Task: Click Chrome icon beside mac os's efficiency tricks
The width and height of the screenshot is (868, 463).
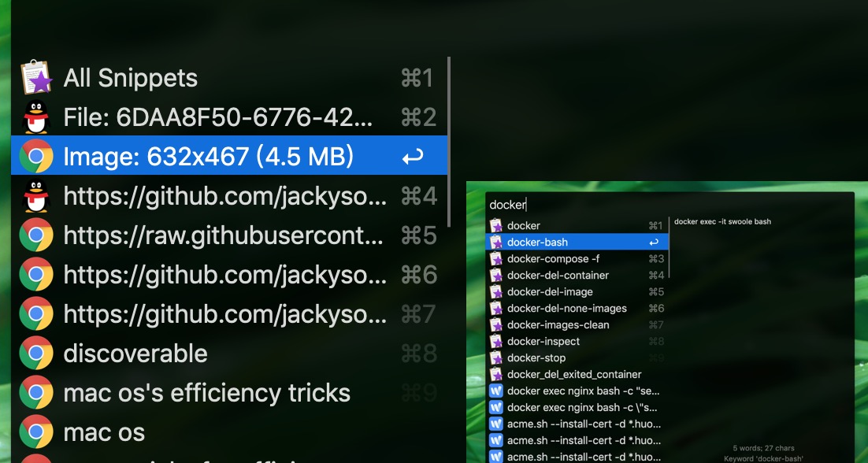Action: [x=36, y=392]
